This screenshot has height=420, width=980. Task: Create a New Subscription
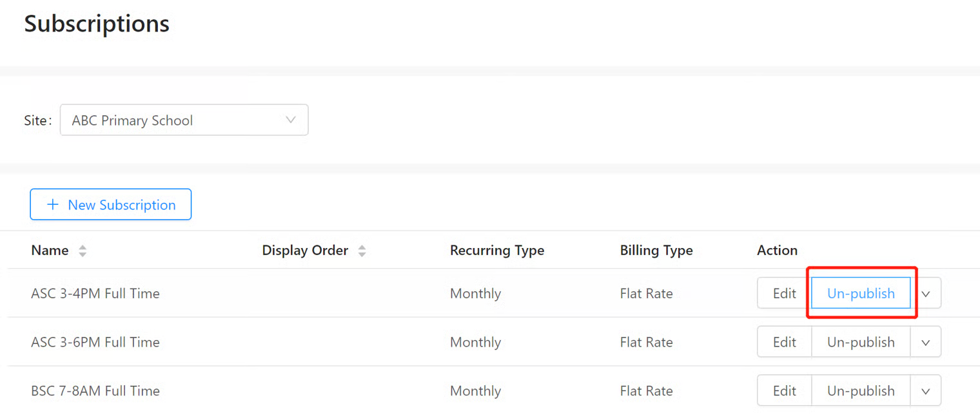click(x=111, y=205)
